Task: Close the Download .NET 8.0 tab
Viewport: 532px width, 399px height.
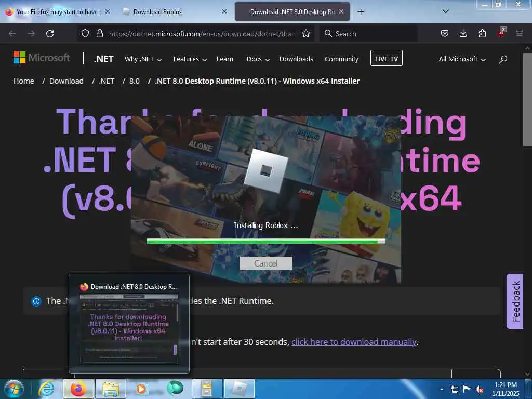Action: click(341, 12)
